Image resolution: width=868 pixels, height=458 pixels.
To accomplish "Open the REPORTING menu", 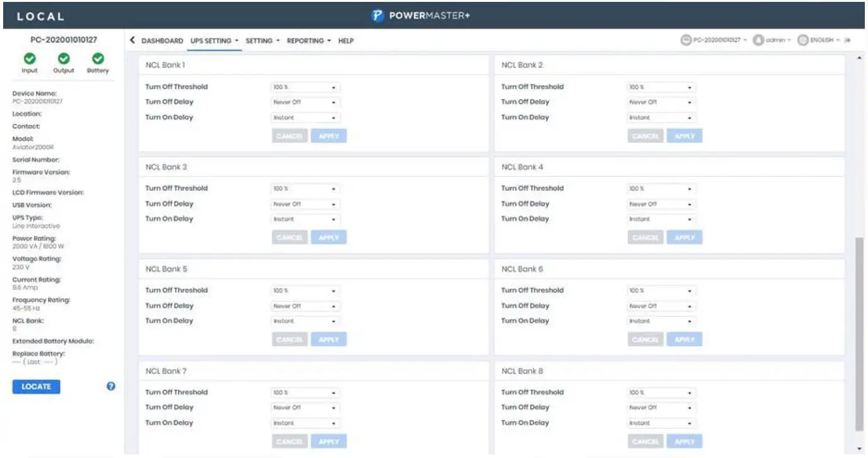I will click(x=309, y=40).
